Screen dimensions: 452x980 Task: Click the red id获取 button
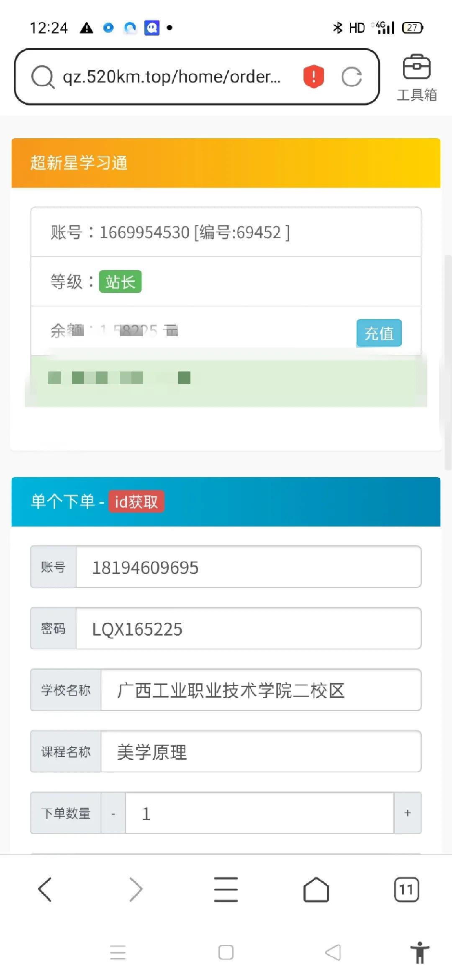tap(136, 502)
